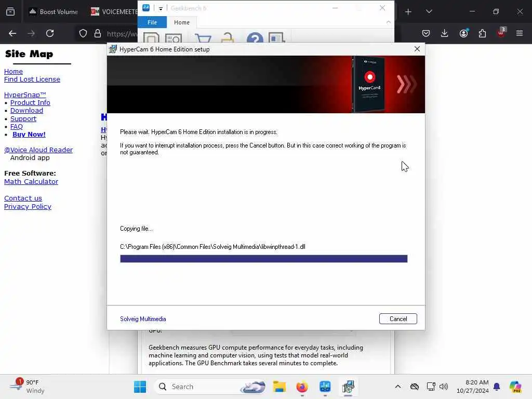The height and width of the screenshot is (399, 532).
Task: Click the Geekbench unlock padlock icon
Action: pyautogui.click(x=228, y=37)
